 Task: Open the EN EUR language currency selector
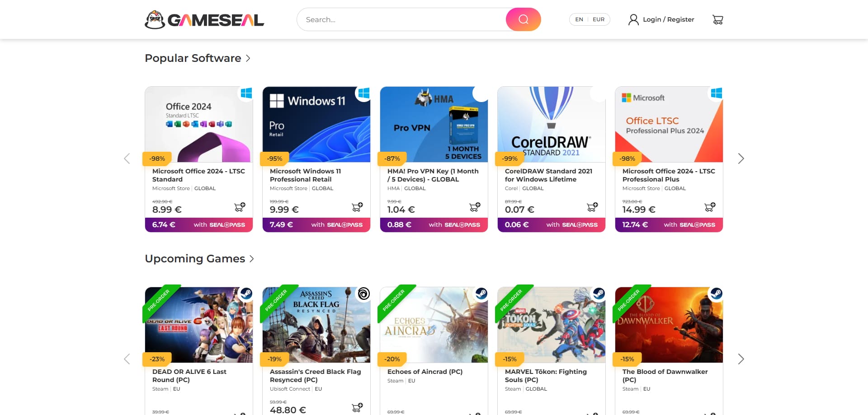(590, 19)
